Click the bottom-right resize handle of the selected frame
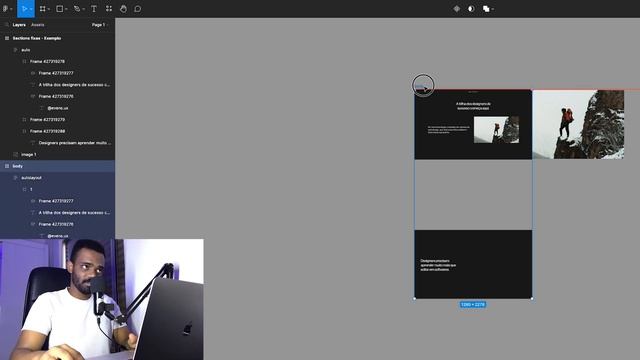The image size is (640, 360). click(532, 298)
